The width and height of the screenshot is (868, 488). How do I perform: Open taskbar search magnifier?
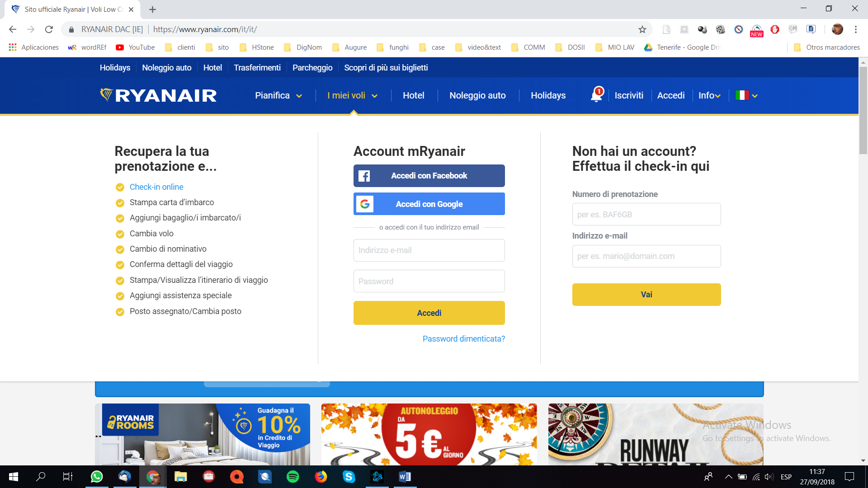[x=41, y=477]
